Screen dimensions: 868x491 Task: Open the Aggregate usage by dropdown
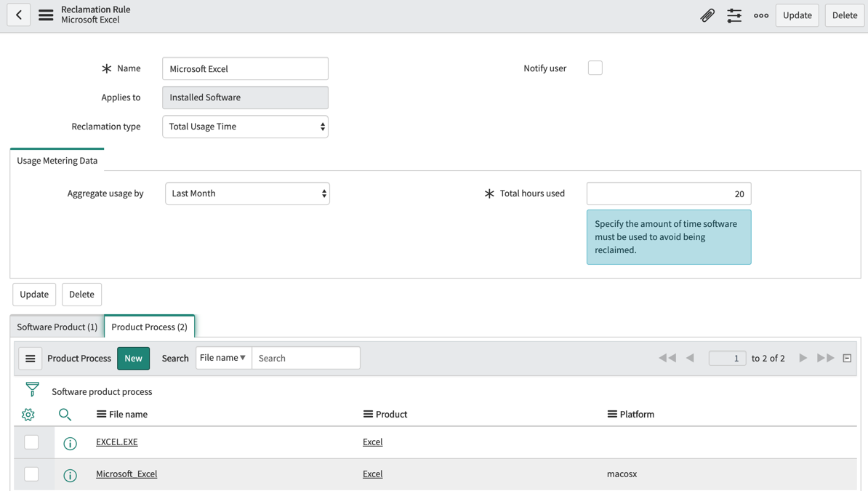[247, 194]
